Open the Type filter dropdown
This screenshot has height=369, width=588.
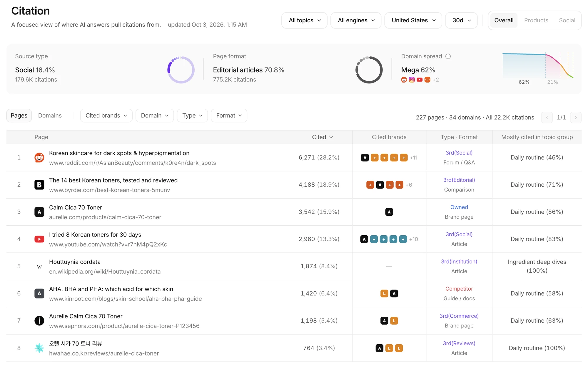coord(192,115)
